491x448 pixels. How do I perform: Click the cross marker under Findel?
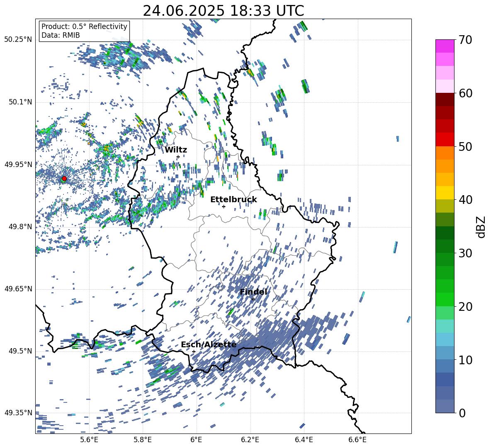(x=253, y=299)
